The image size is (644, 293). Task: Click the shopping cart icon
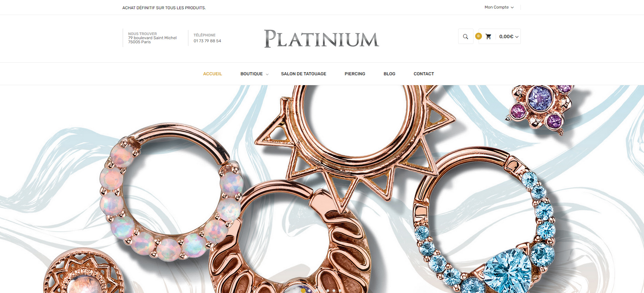click(x=488, y=36)
